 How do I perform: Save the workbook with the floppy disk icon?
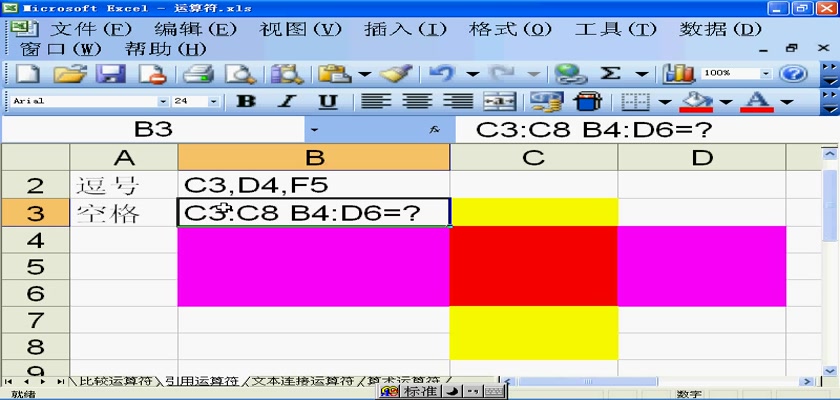point(109,74)
